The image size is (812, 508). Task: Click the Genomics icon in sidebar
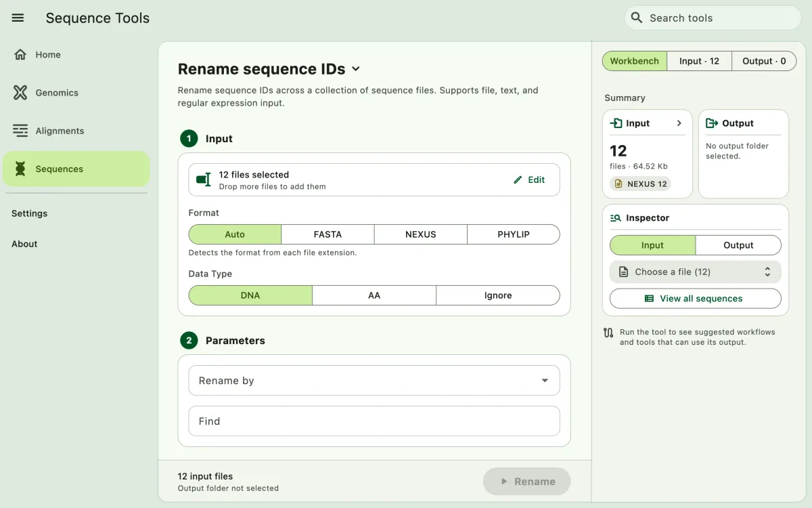click(20, 93)
